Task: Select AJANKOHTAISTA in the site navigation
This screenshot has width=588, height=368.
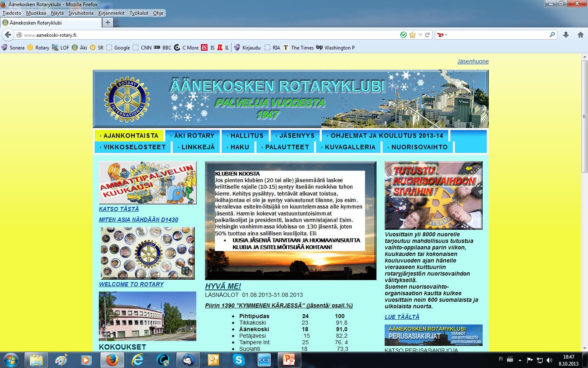Action: coord(129,135)
